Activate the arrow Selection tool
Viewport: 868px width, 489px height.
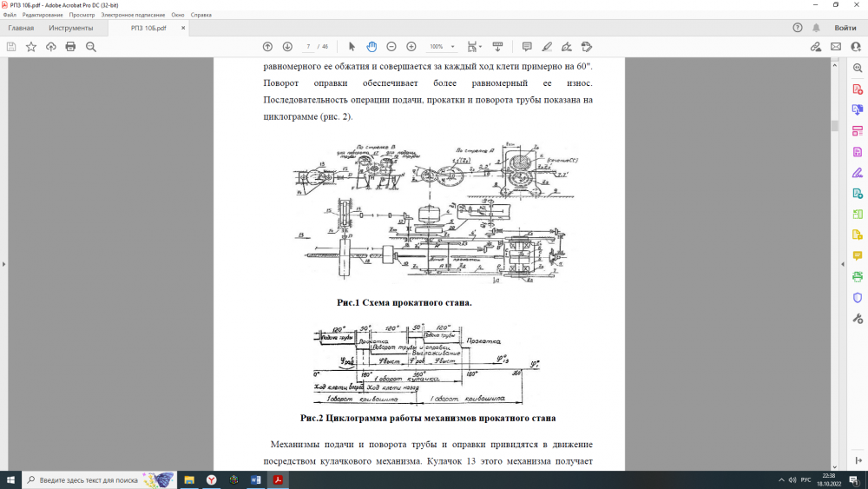tap(352, 46)
